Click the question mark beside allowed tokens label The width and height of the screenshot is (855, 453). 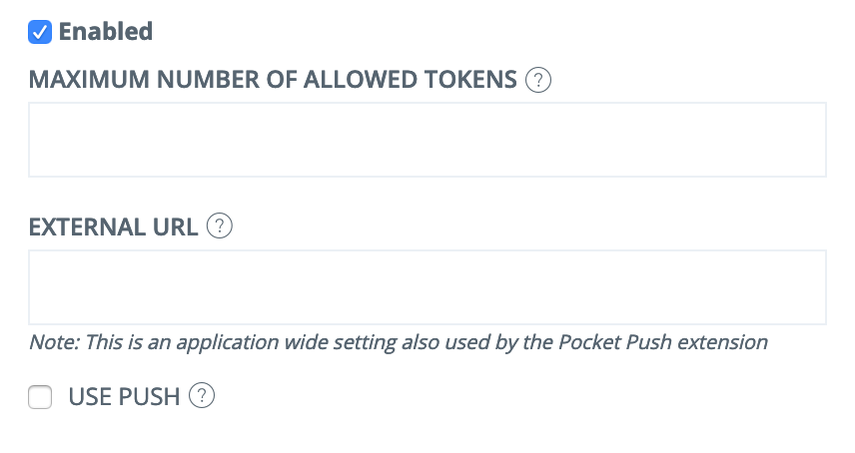[538, 80]
